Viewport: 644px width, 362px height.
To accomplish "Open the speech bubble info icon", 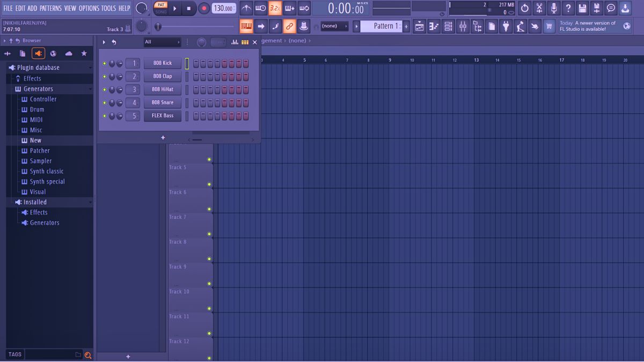I will tap(611, 8).
